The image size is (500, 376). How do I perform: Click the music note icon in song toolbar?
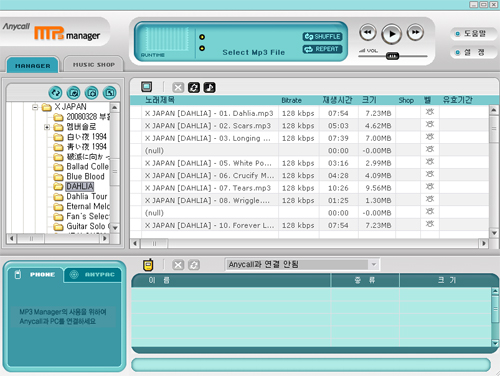209,87
